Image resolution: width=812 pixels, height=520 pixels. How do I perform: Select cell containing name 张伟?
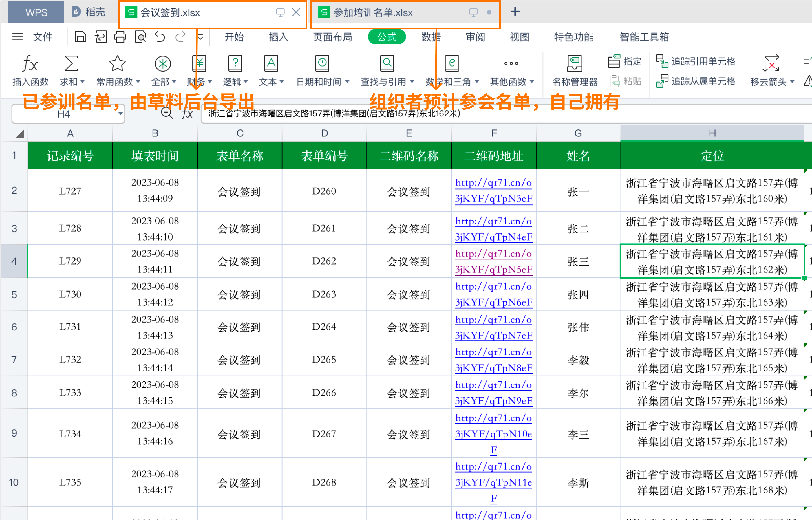[578, 327]
